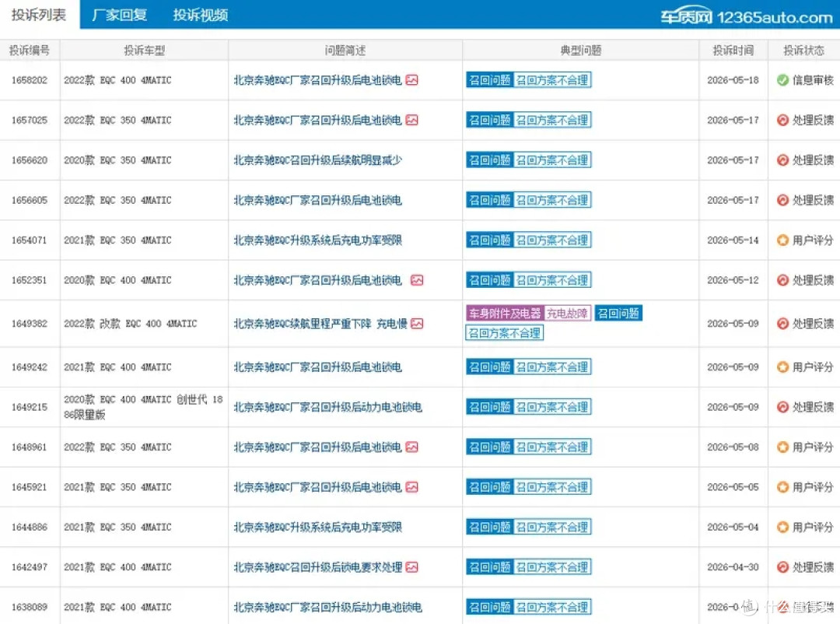
Task: Click 召回问题 tag in row 1649382
Action: tap(618, 313)
